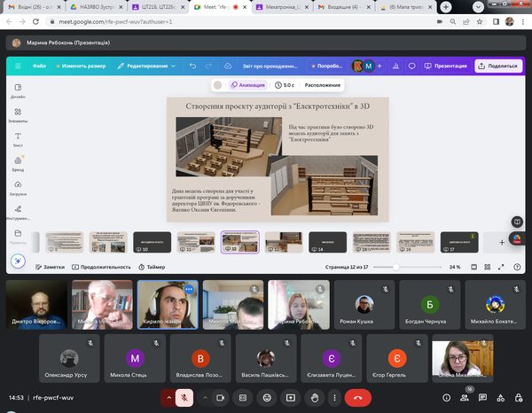Open the Элементы panel in Canva sidebar

click(x=18, y=115)
